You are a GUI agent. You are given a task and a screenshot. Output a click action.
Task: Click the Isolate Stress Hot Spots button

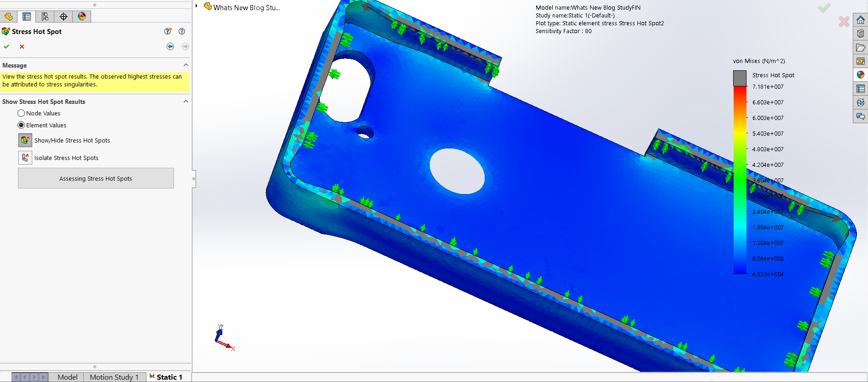click(x=25, y=158)
